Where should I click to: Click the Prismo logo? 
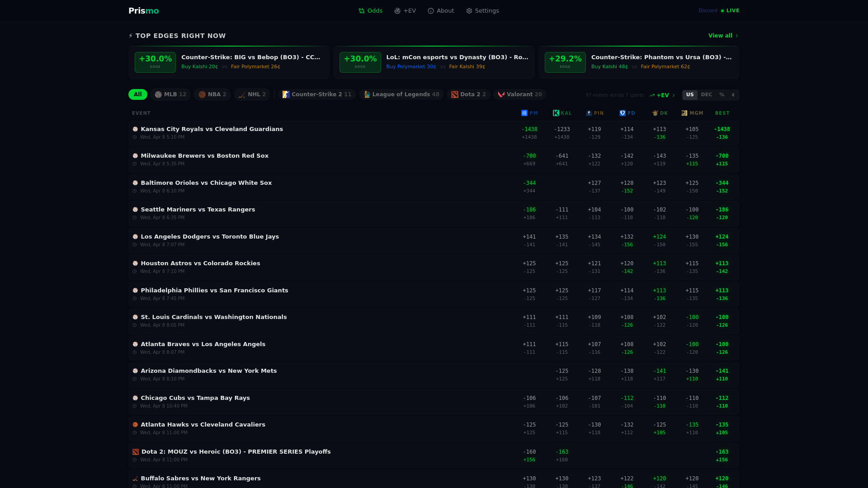tap(143, 11)
